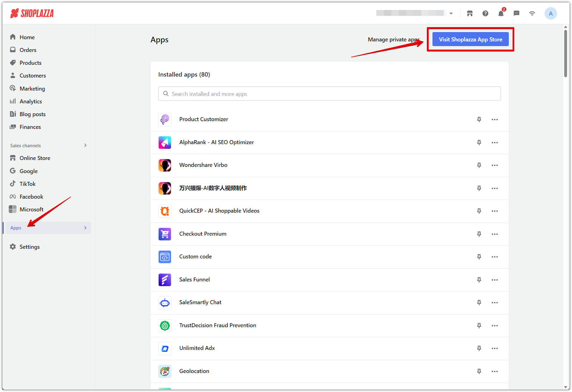572x392 pixels.
Task: Open the Wondershare Virbo app icon
Action: tap(165, 165)
